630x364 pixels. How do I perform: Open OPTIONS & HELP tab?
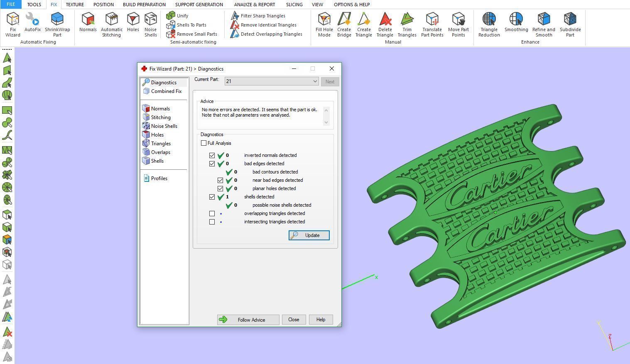coord(352,5)
